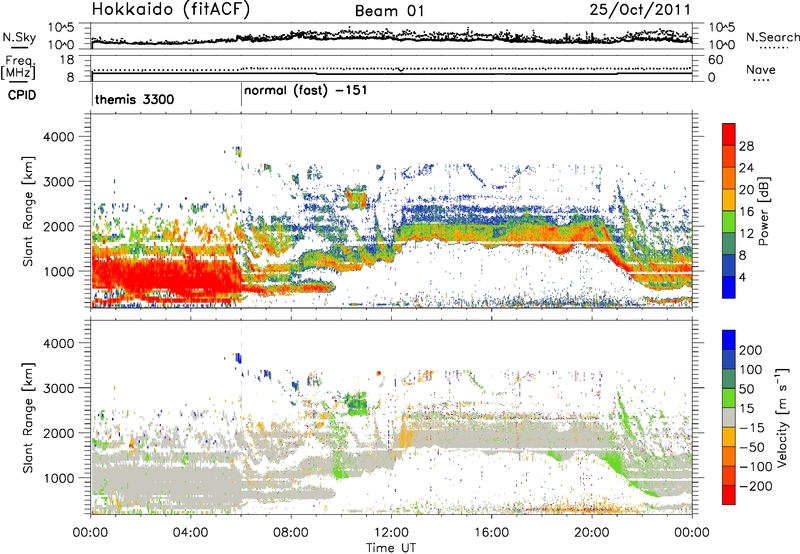
Task: Click the 'Freq. [MHz]' axis label
Action: [18, 68]
